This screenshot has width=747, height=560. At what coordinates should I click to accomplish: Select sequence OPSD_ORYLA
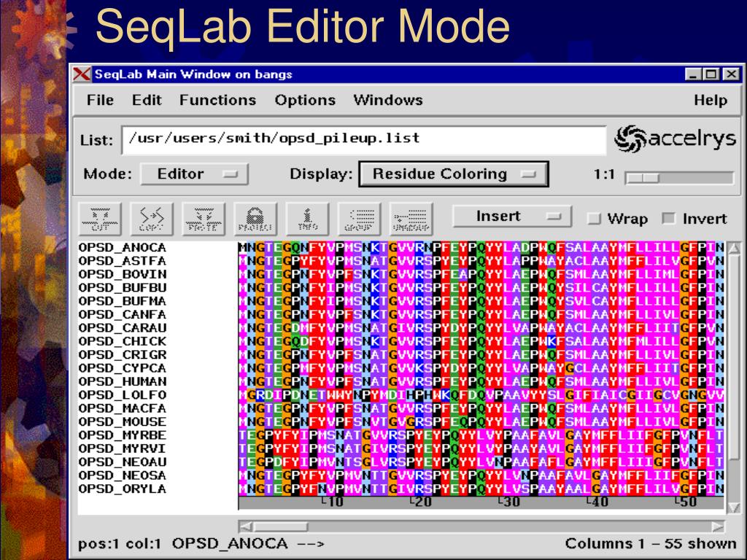123,489
